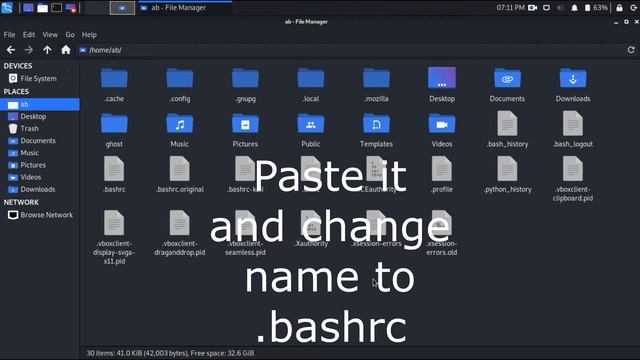
Task: Open the Help menu
Action: 89,35
